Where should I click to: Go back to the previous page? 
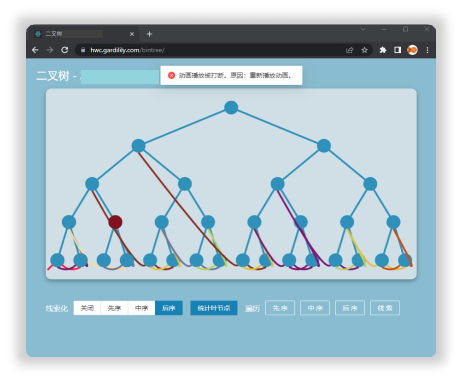[35, 50]
